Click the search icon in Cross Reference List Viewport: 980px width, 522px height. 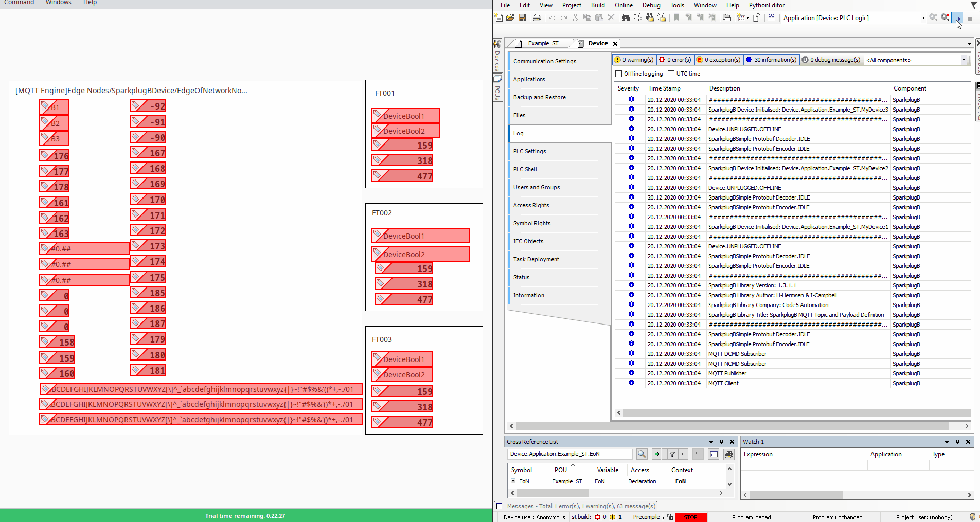[x=642, y=454]
